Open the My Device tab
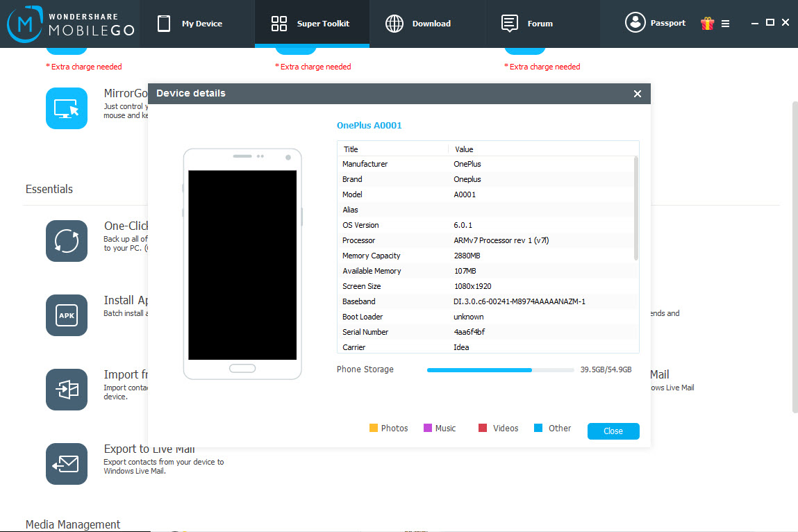 click(x=197, y=24)
